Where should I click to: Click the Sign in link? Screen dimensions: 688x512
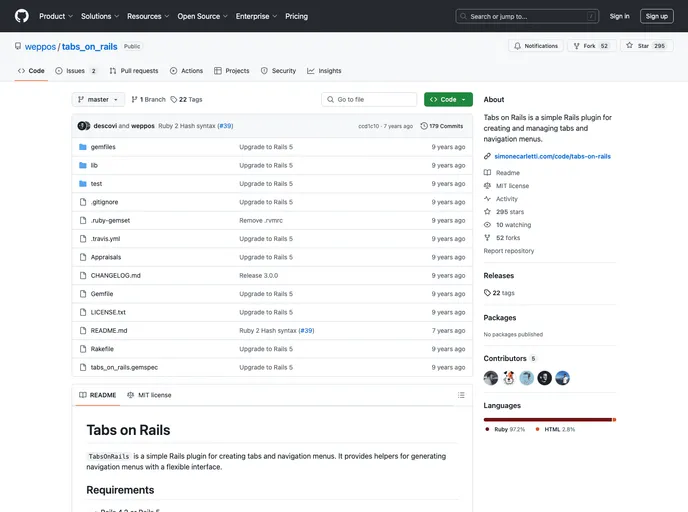pyautogui.click(x=619, y=16)
